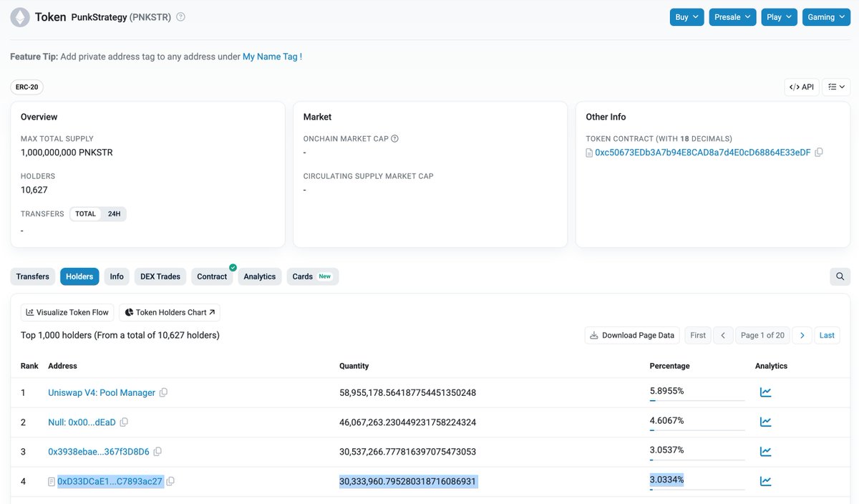Viewport: 859px width, 504px height.
Task: Select the TOTAL transfers toggle
Action: [x=86, y=214]
